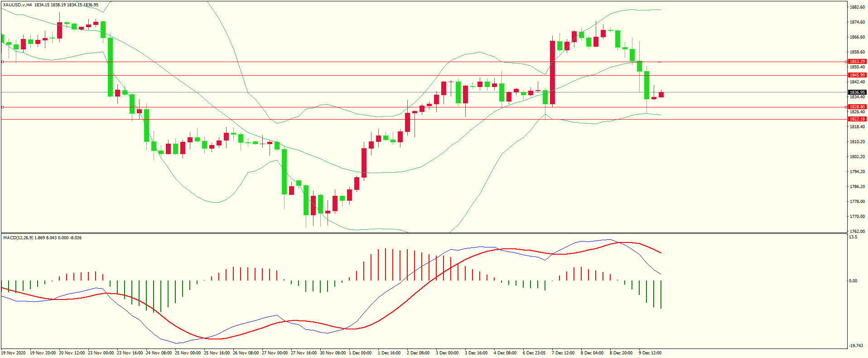Click the 8 Dec 20:00 time label
868x358 pixels.
click(x=621, y=353)
